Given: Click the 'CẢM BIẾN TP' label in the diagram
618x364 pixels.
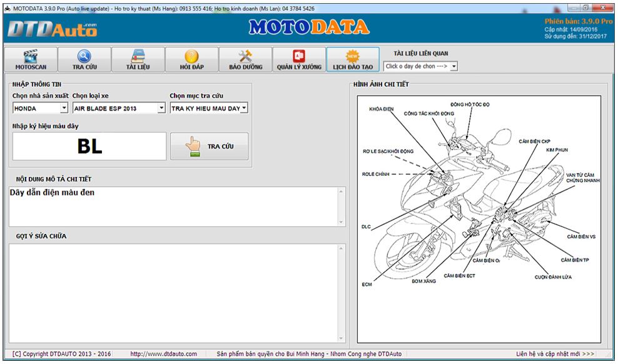Looking at the screenshot, I should click(x=575, y=260).
